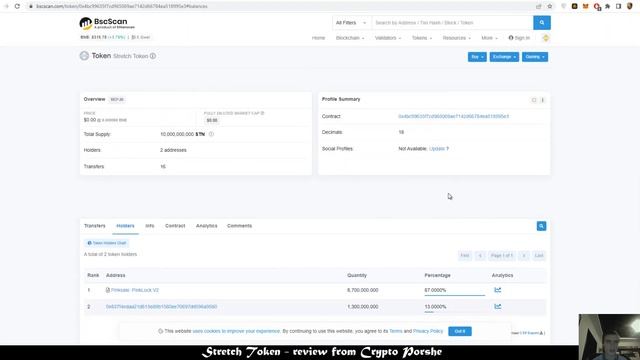Expand the Validators menu

click(388, 38)
